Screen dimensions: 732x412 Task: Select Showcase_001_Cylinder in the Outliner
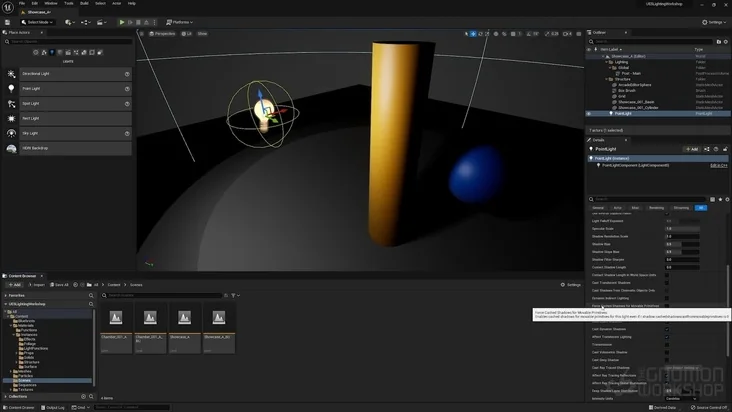coord(638,108)
